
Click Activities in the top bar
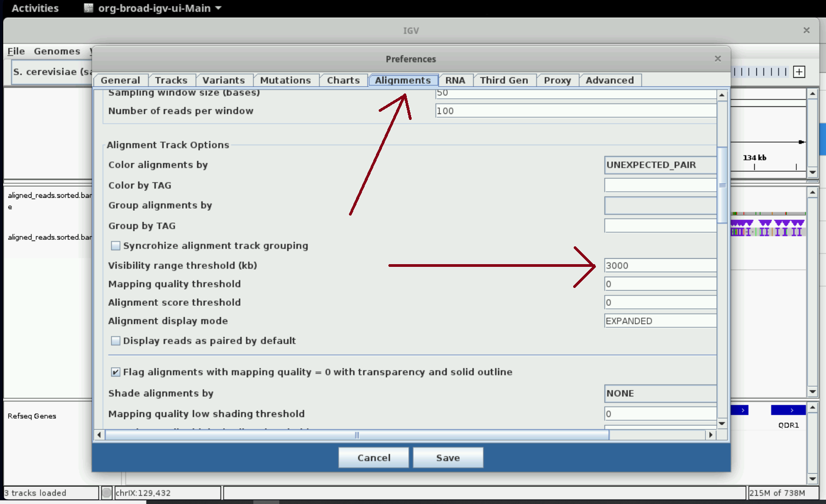(x=35, y=8)
